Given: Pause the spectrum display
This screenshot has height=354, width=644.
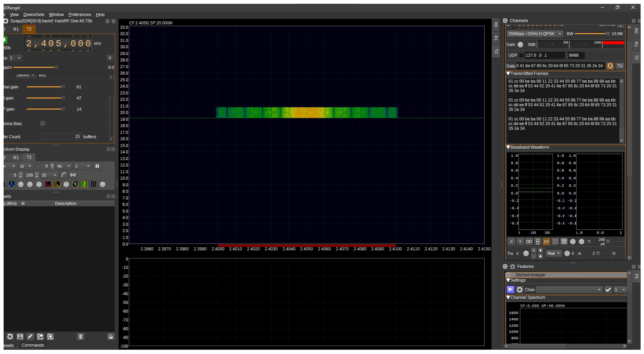Looking at the screenshot, I should (x=97, y=166).
